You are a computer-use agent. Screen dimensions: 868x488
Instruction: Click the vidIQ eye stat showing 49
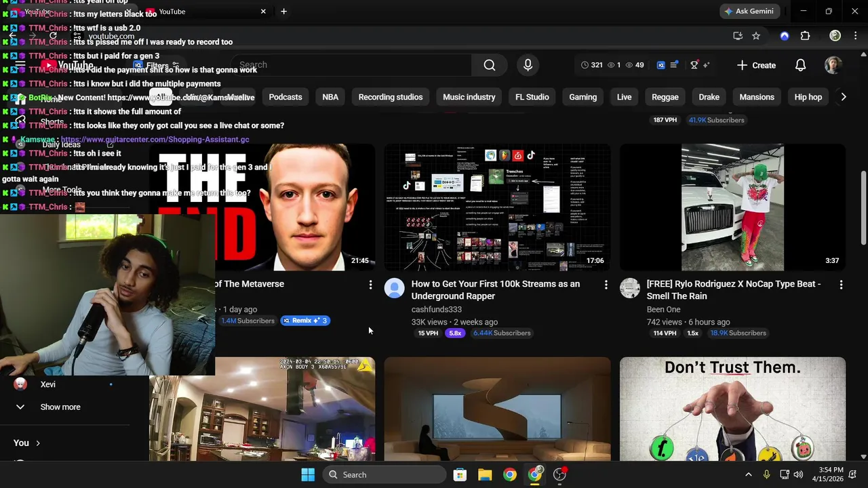tap(635, 65)
